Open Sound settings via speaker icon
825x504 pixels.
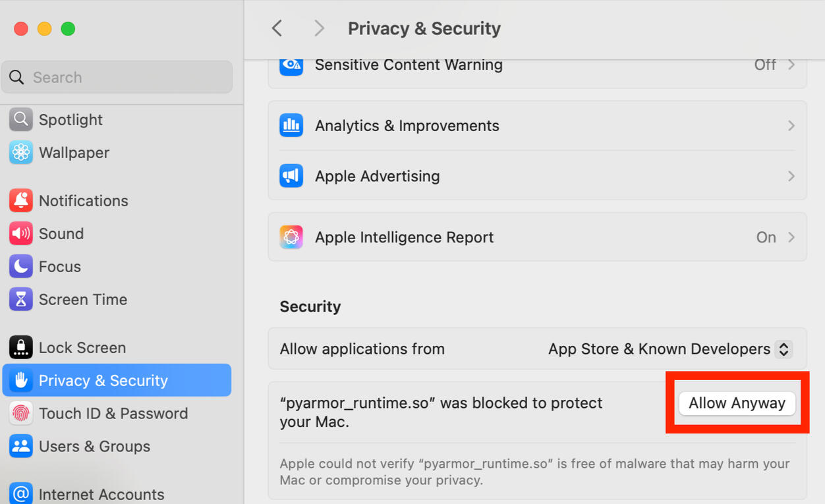21,233
